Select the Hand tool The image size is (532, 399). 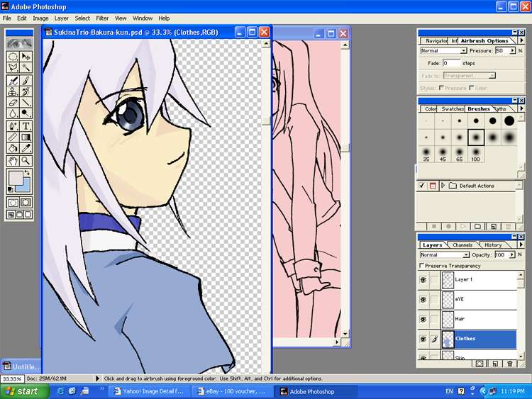pos(13,161)
